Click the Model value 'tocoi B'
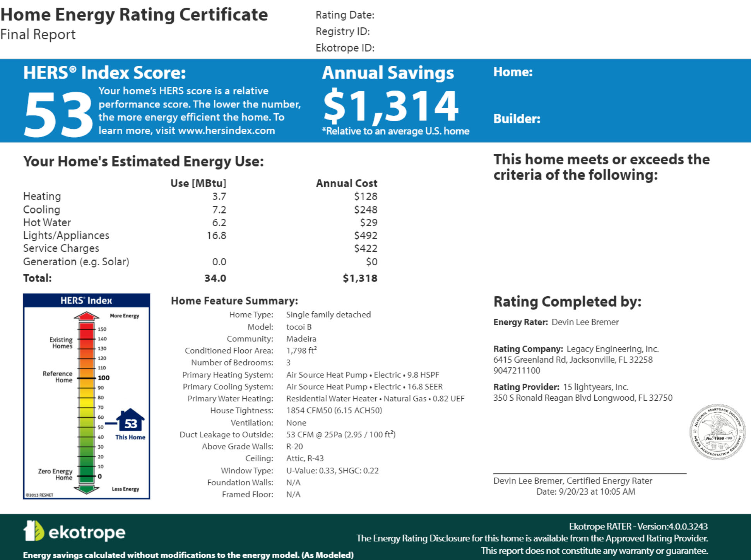 [299, 327]
